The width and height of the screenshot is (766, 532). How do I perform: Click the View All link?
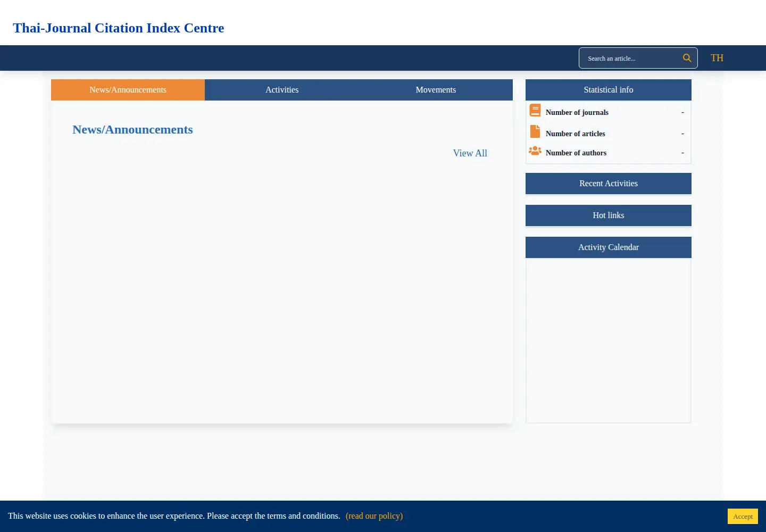coord(470,153)
